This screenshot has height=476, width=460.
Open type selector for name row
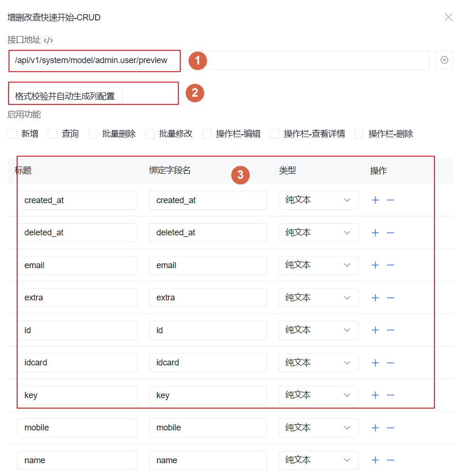point(318,460)
